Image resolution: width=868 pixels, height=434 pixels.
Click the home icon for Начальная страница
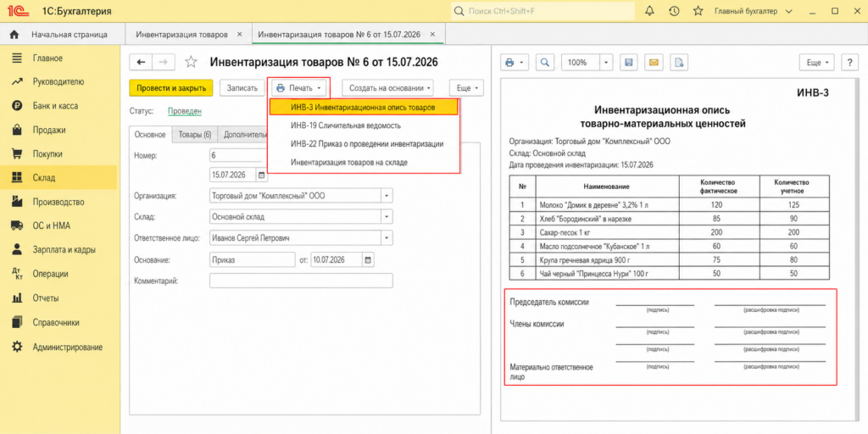[x=15, y=34]
